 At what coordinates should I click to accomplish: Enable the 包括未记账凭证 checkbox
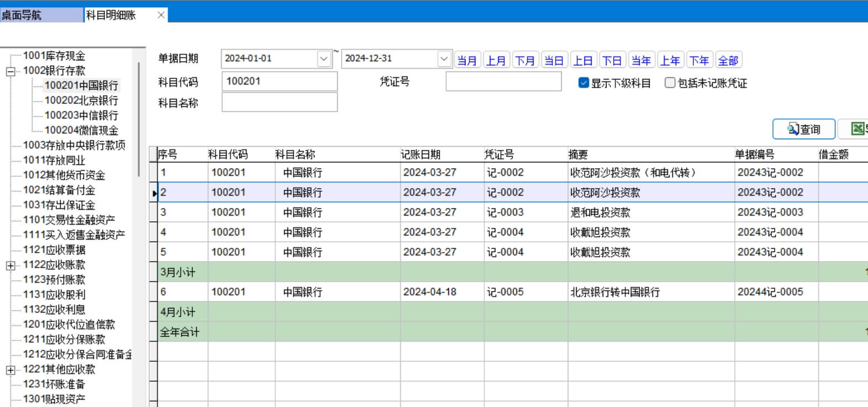click(670, 83)
